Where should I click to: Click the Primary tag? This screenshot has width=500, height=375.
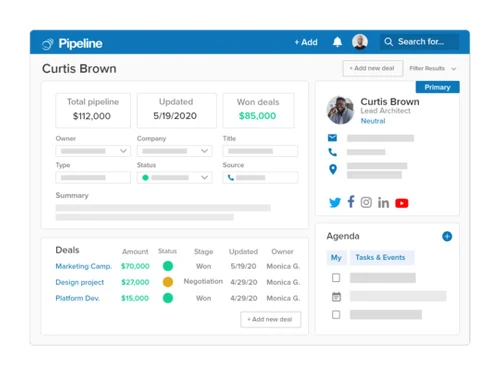click(437, 87)
